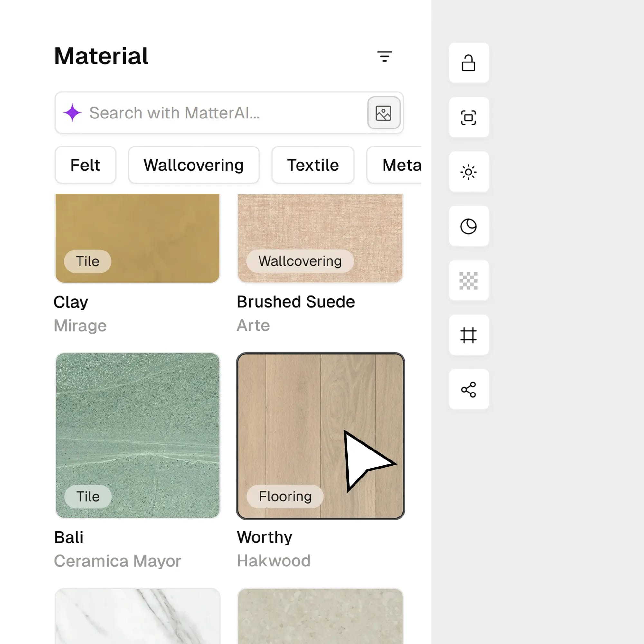
Task: Toggle the transparency checkerboard icon
Action: [x=469, y=281]
